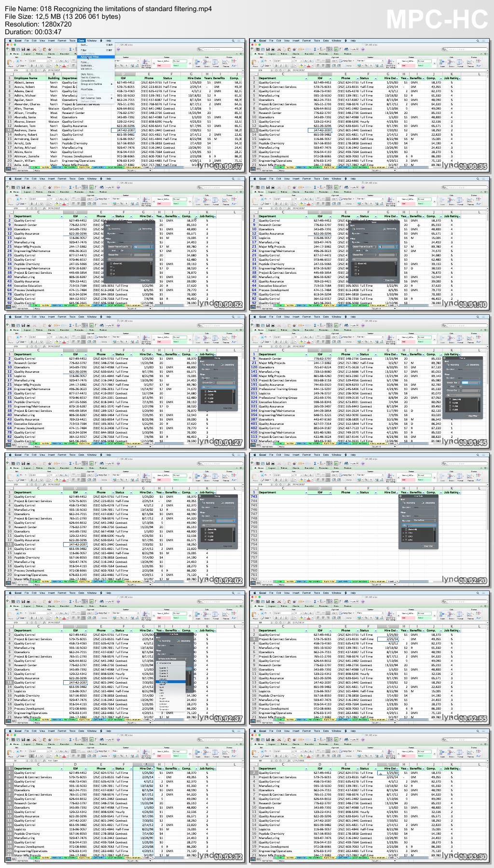Click the Delete cells icon in the 00:00:17 frame
The width and height of the screenshot is (494, 868).
click(x=206, y=62)
